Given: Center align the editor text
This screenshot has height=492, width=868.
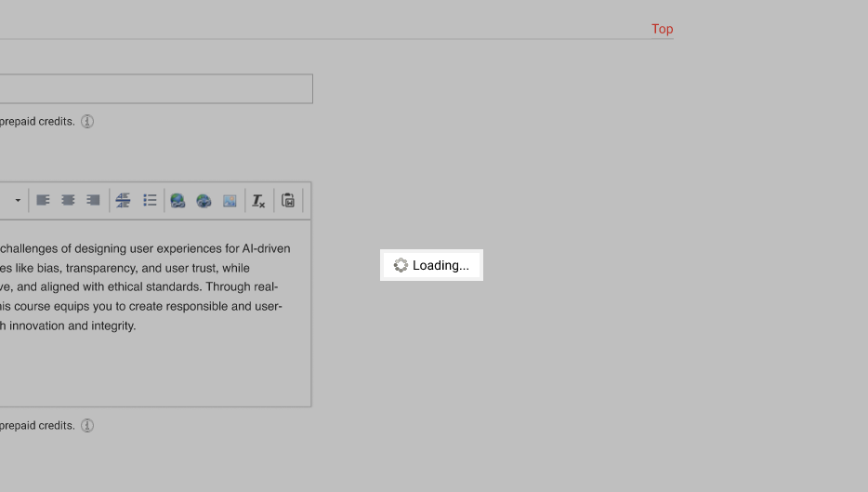Looking at the screenshot, I should tap(68, 200).
